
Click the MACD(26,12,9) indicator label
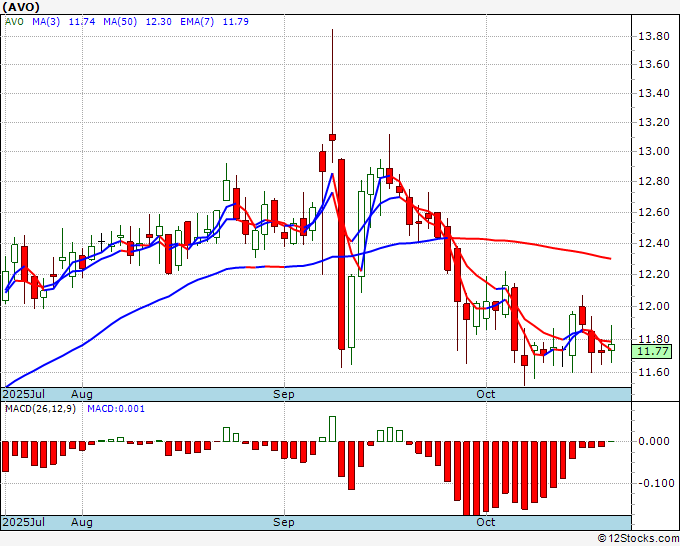(40, 409)
